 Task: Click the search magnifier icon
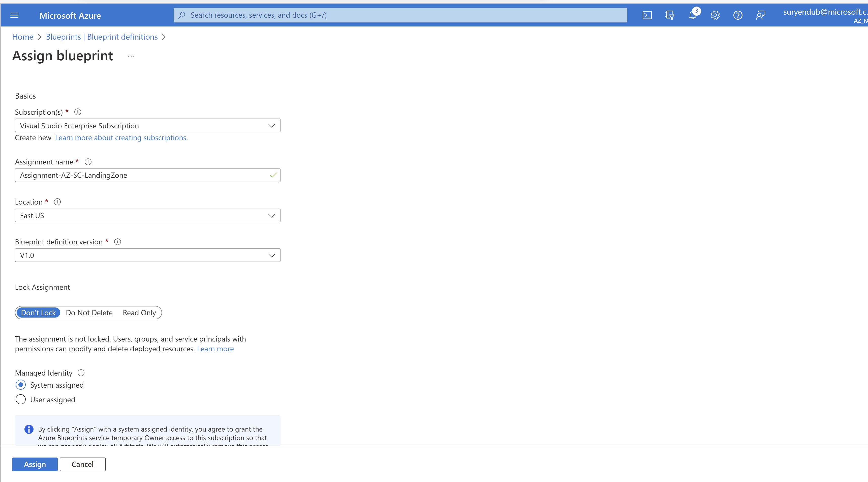click(182, 15)
